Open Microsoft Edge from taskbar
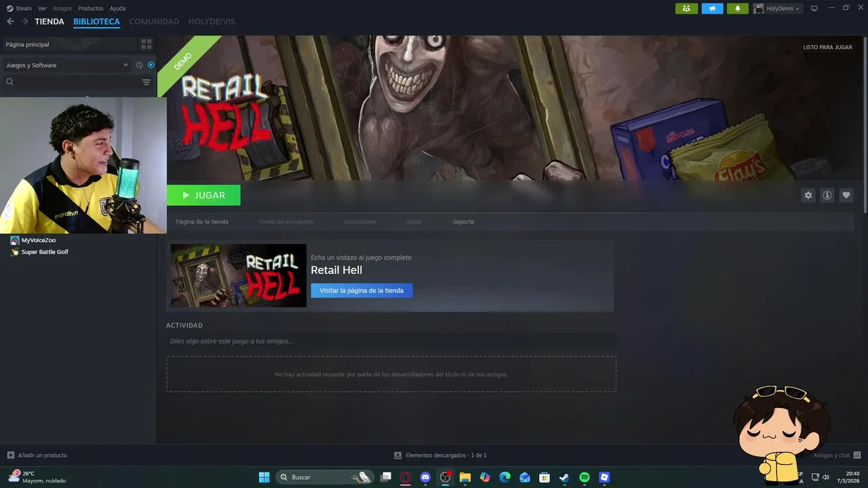 (505, 477)
